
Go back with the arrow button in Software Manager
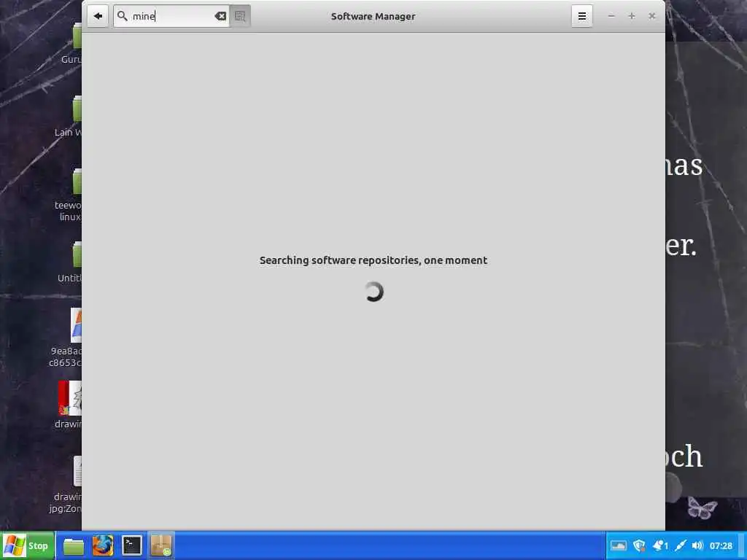(98, 16)
